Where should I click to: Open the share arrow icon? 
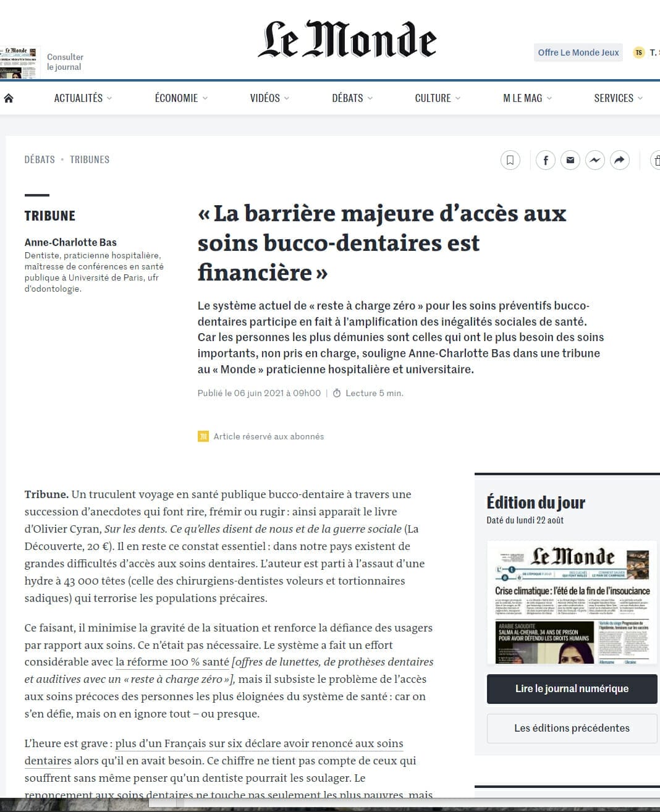(x=619, y=161)
